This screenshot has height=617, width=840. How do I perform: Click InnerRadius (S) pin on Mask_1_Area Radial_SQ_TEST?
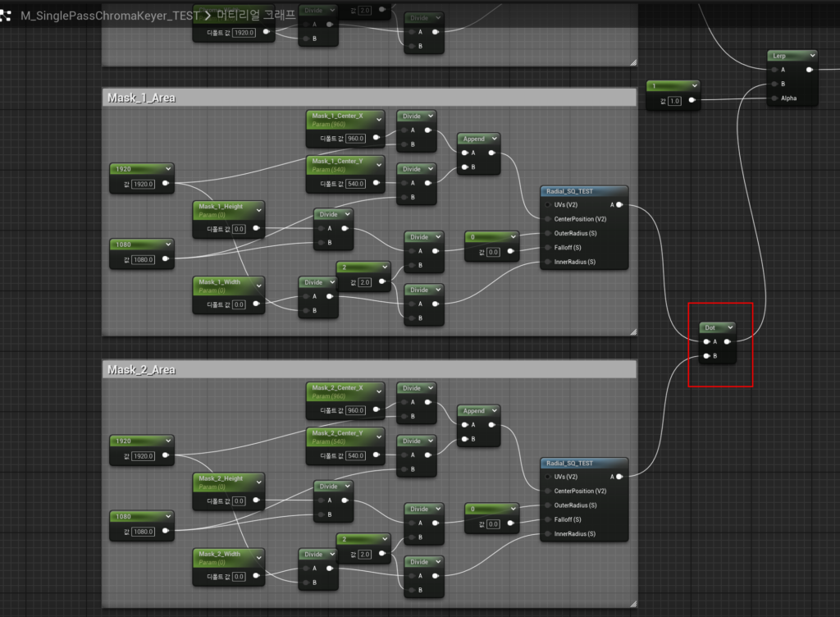pyautogui.click(x=547, y=262)
